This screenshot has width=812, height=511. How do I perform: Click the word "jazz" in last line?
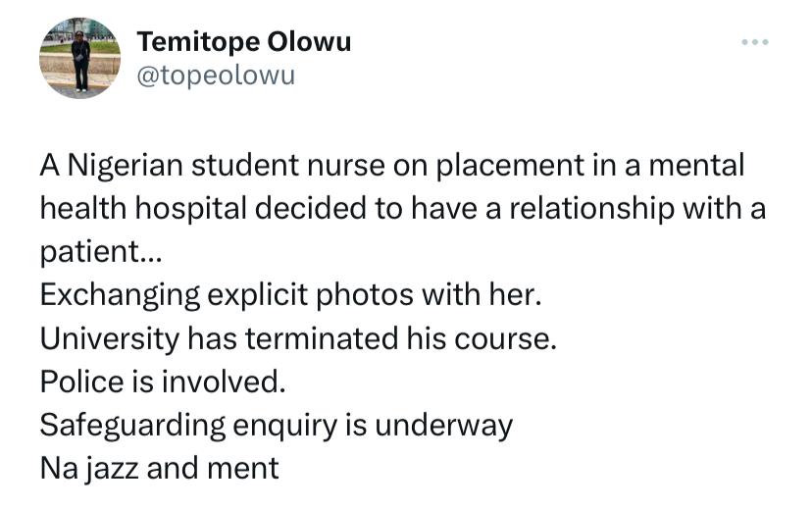112,469
